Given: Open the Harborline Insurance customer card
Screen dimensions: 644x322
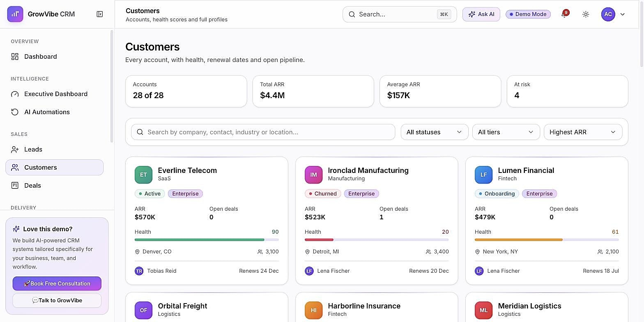Looking at the screenshot, I should click(377, 307).
